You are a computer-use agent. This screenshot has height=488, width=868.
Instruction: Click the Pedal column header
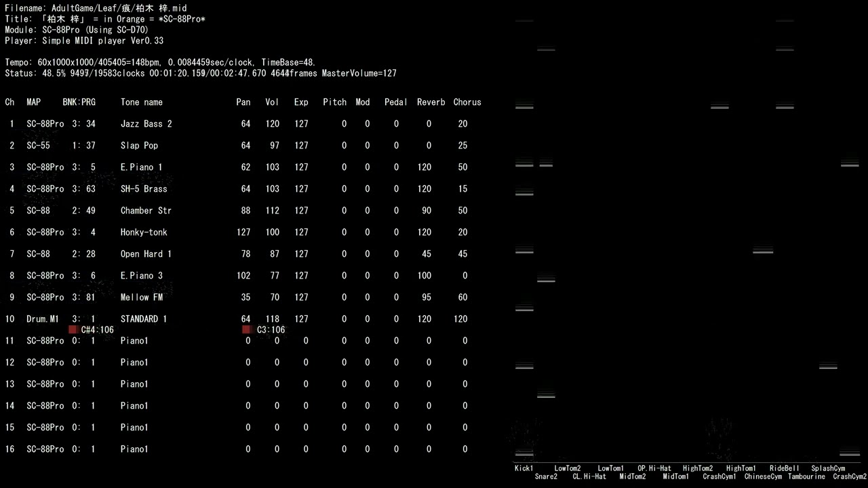click(396, 102)
